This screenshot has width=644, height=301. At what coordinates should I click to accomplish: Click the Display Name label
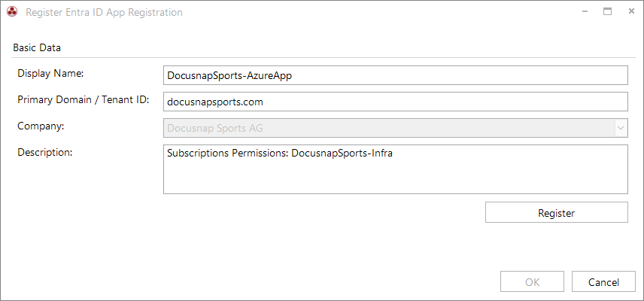click(x=50, y=74)
